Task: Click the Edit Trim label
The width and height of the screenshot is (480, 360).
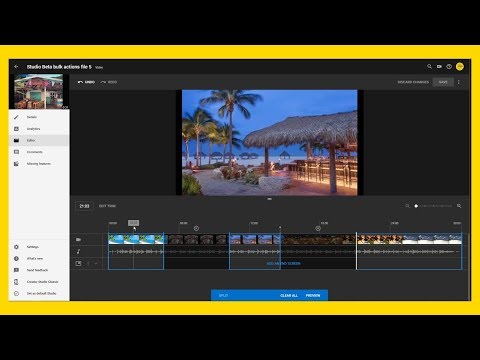Action: (107, 206)
